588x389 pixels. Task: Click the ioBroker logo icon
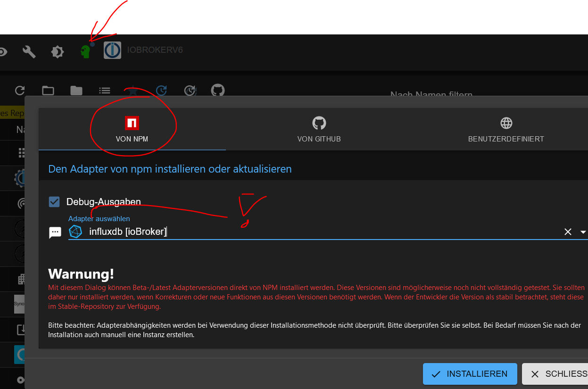tap(112, 50)
